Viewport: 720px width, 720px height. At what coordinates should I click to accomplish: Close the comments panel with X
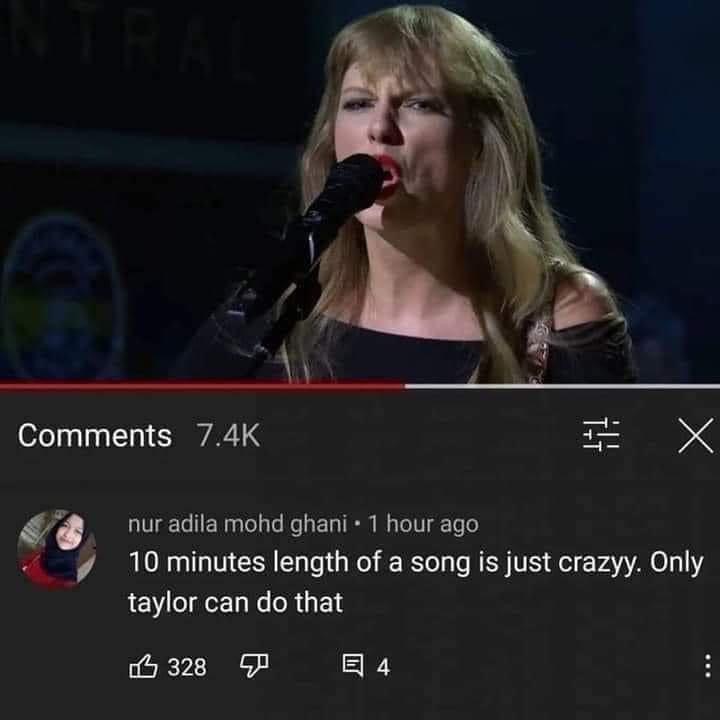click(x=695, y=436)
